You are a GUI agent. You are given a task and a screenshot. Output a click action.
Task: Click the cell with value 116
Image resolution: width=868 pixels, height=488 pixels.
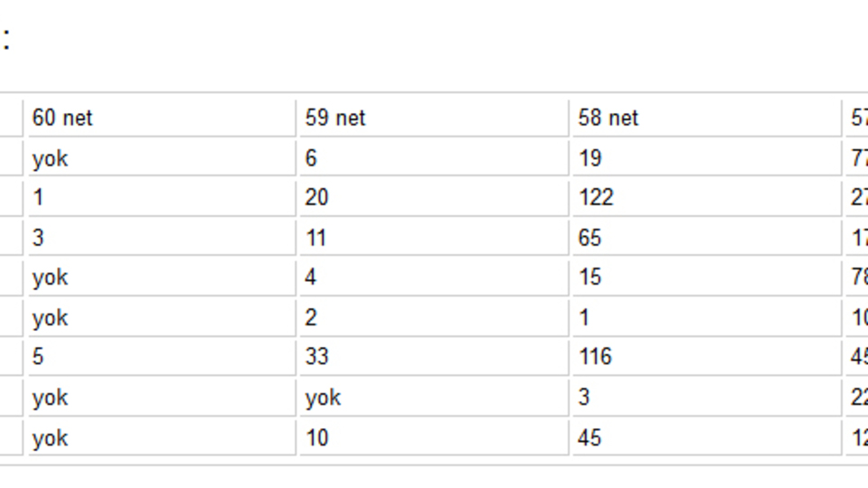[596, 357]
